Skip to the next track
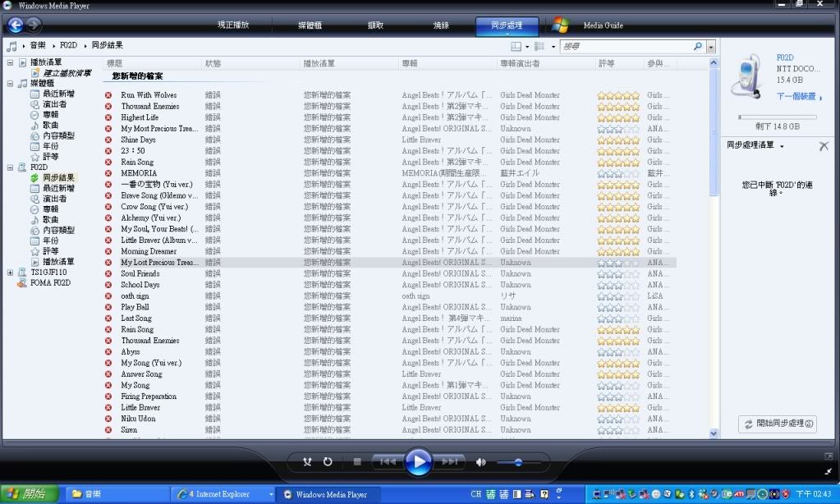840x504 pixels. [450, 461]
